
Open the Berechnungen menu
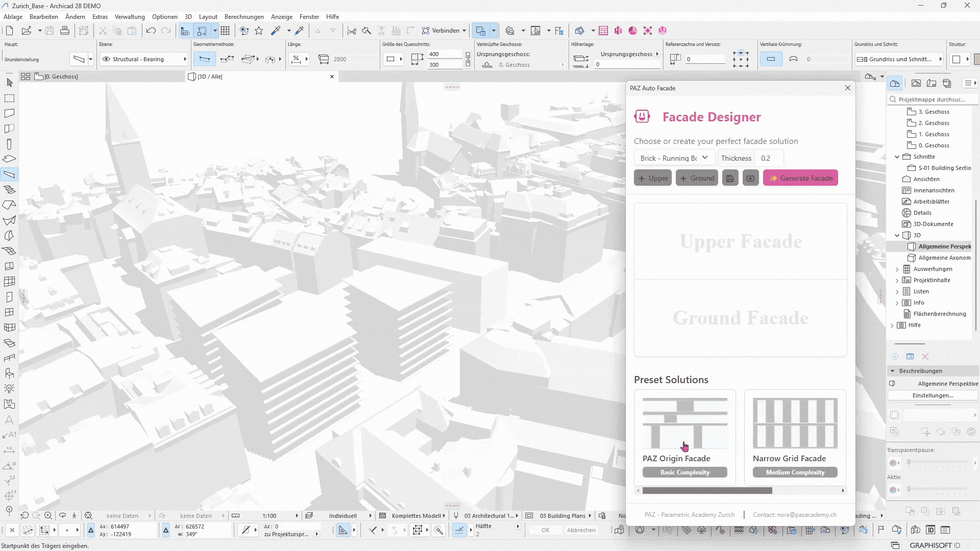coord(244,17)
